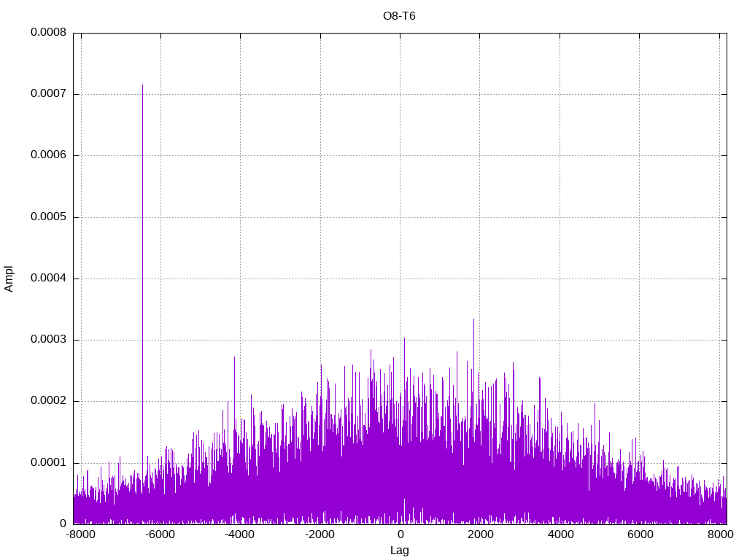Image resolution: width=747 pixels, height=560 pixels.
Task: Click the plot title O8-T6
Action: tap(400, 15)
